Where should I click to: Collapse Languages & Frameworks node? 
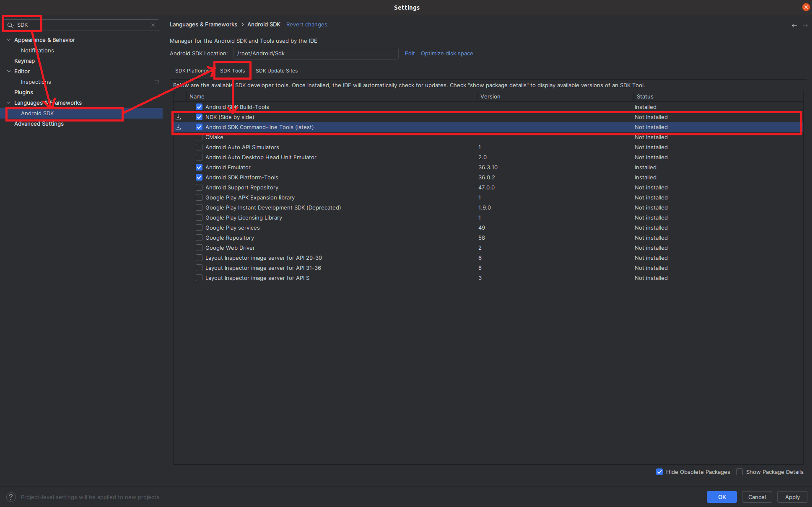(9, 103)
